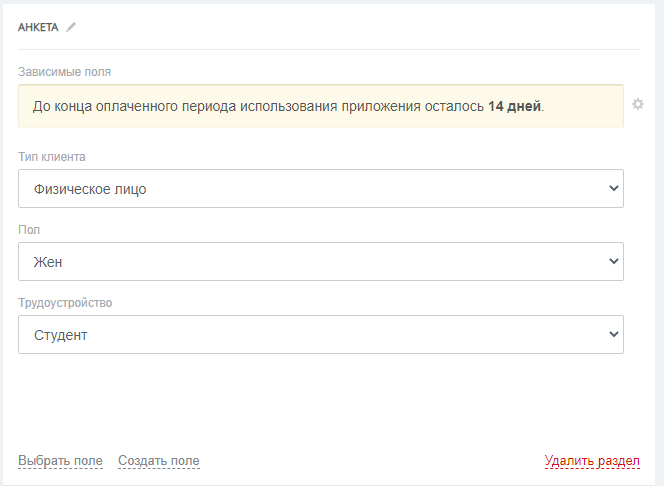Open the Выбрать поле link
The height and width of the screenshot is (486, 664).
[60, 461]
